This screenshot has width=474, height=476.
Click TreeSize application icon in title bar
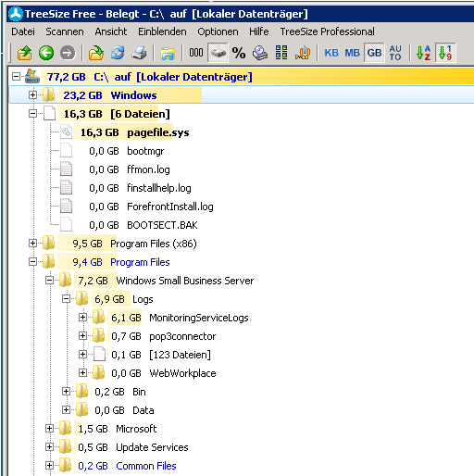16,14
